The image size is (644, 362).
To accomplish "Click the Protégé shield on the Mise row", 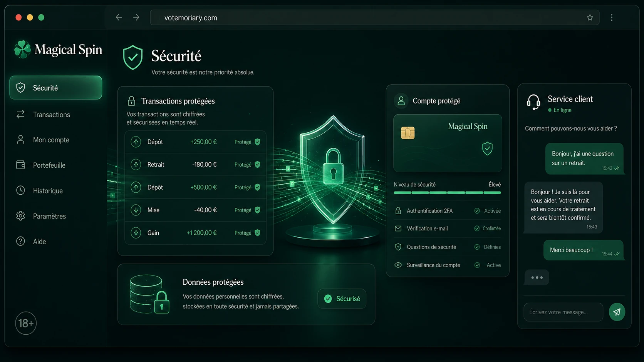I will (257, 210).
